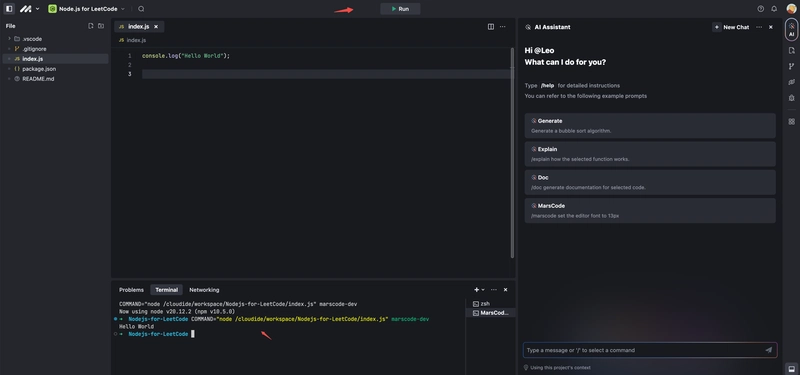Viewport: 800px width, 375px height.
Task: Open the extensions grid icon
Action: pos(791,121)
